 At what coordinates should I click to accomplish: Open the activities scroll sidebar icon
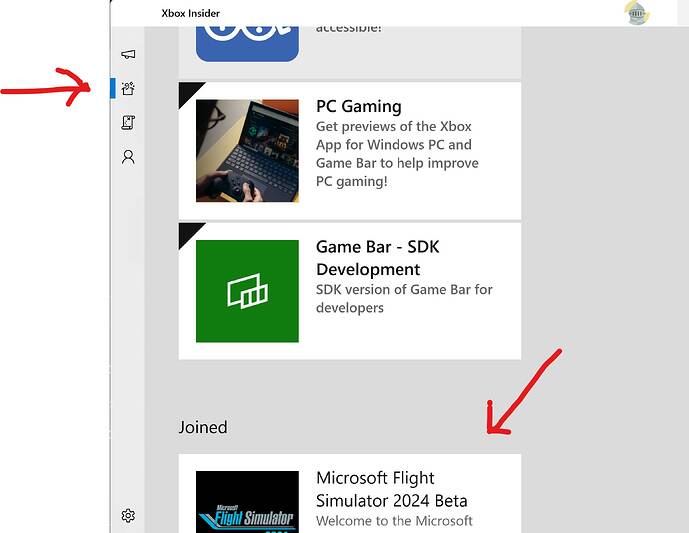coord(128,123)
